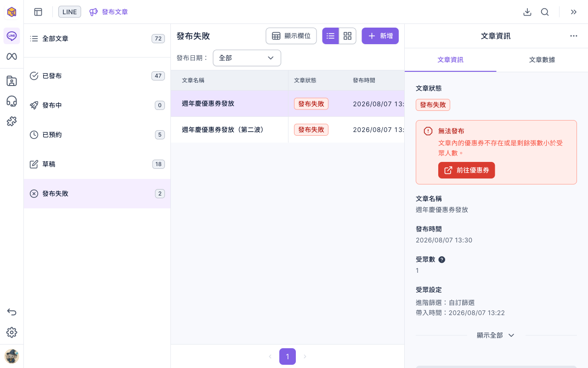Click the 受眾數 help question icon
Image resolution: width=588 pixels, height=368 pixels.
point(442,259)
